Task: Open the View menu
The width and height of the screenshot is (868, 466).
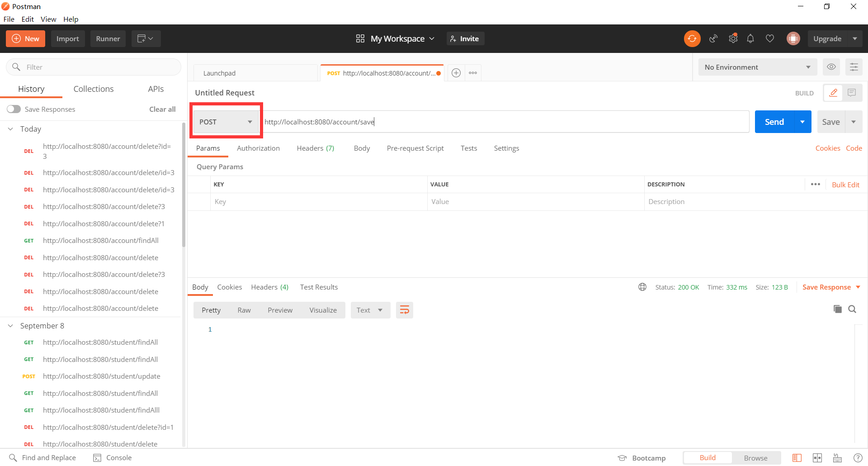Action: click(48, 19)
